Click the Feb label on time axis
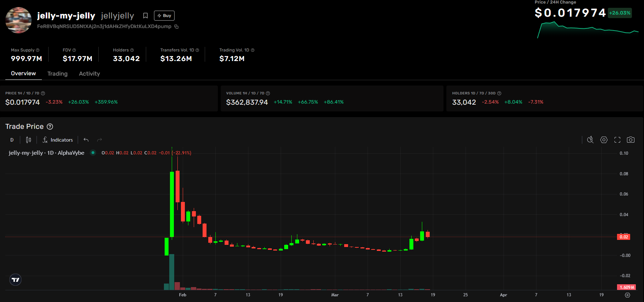The height and width of the screenshot is (302, 644). 183,295
